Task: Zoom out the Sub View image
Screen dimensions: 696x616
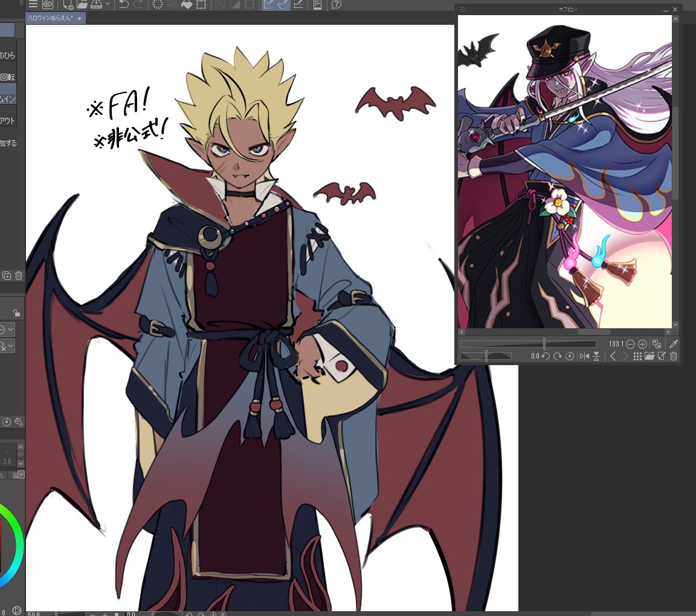Action: click(x=630, y=344)
